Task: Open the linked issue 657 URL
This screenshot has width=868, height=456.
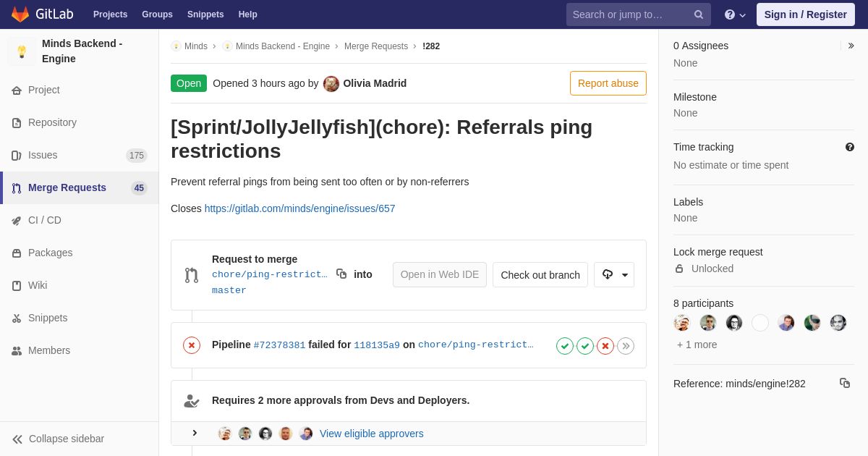Action: pyautogui.click(x=300, y=208)
